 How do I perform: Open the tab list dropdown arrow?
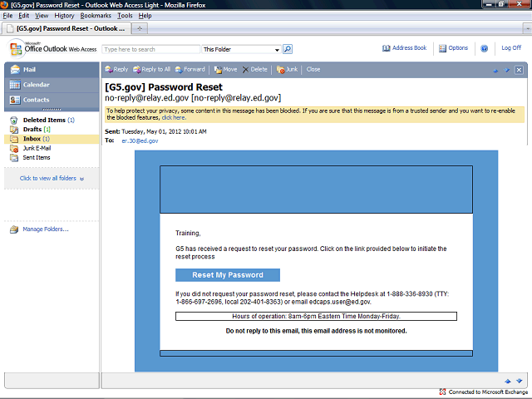(x=527, y=29)
